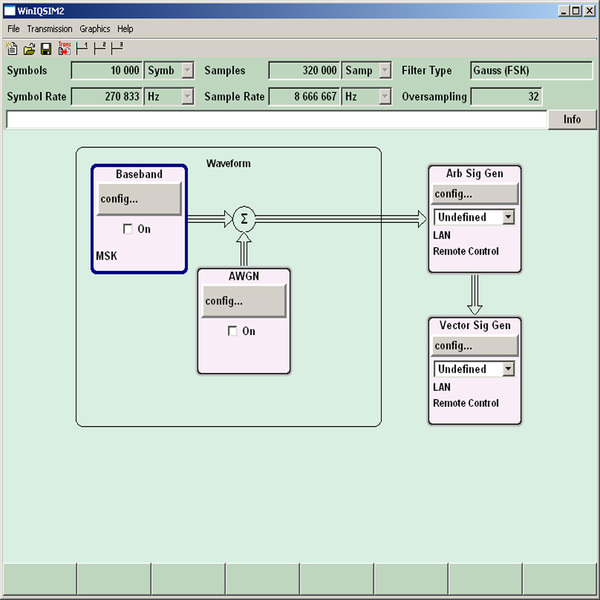Minimize the WinIQSIM2 window
The height and width of the screenshot is (600, 600).
pos(563,11)
